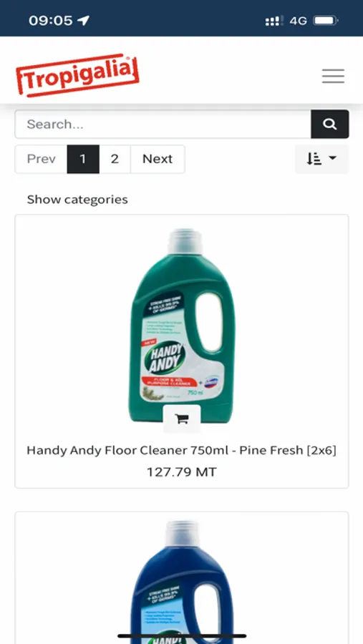Tap the location arrow in the status bar

tap(84, 20)
